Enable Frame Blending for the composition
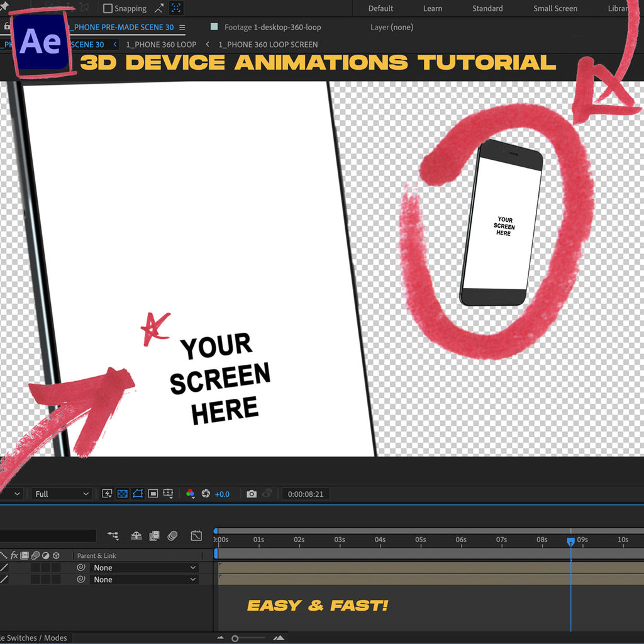The image size is (644, 644). (154, 536)
